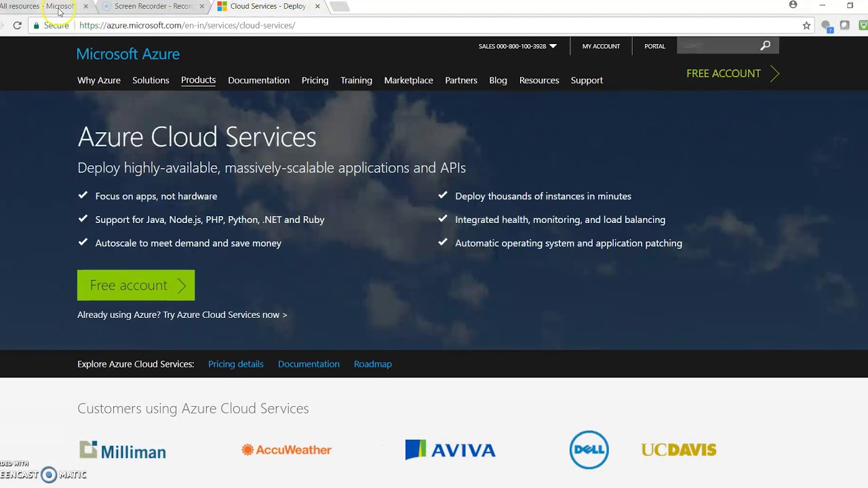
Task: Open the Documentation nav item
Action: [x=258, y=80]
